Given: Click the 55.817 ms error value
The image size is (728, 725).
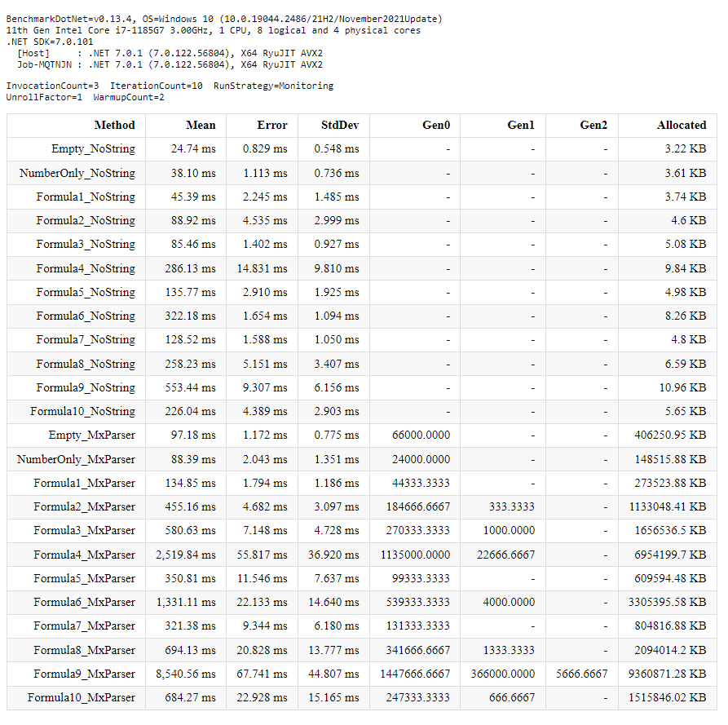Looking at the screenshot, I should 263,555.
